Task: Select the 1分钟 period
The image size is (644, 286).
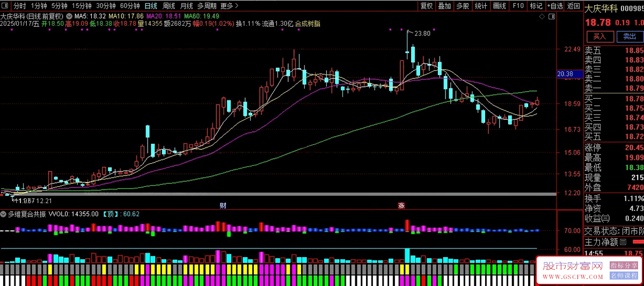Action: [39, 6]
